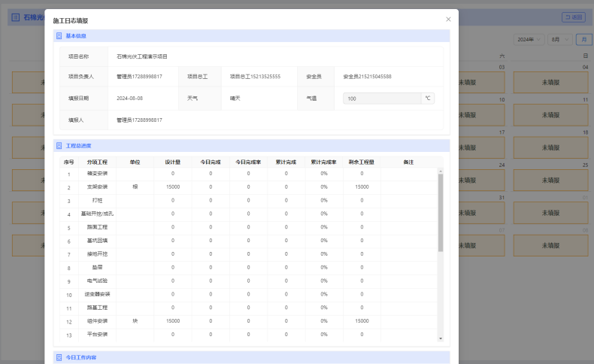The image size is (594, 364).
Task: Click unit 根 in 支架安装 row
Action: [135, 187]
